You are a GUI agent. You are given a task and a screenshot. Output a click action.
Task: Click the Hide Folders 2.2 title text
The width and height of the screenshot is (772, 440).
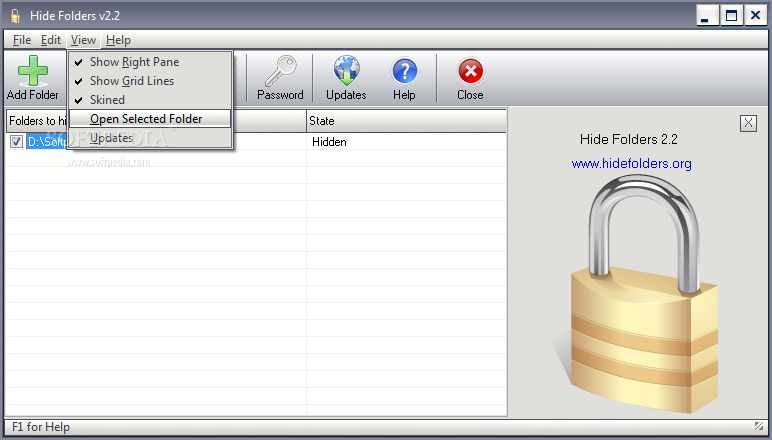click(629, 139)
